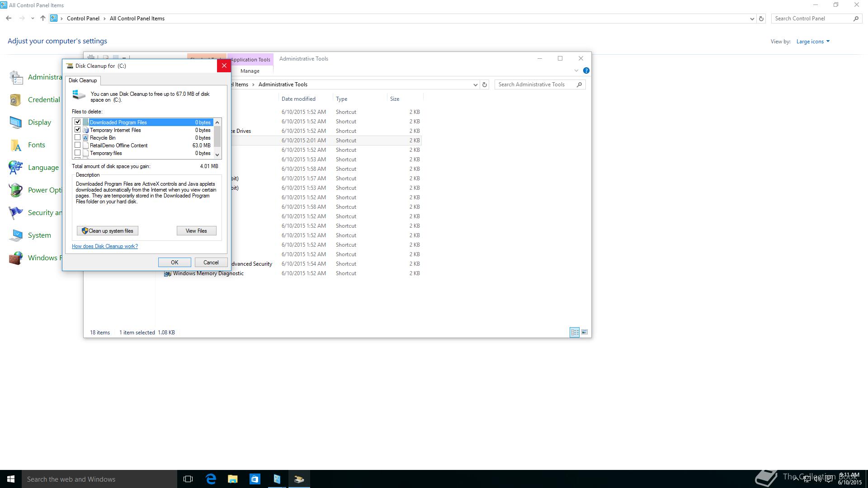Sort by Date modified column header
The height and width of the screenshot is (488, 868).
298,99
